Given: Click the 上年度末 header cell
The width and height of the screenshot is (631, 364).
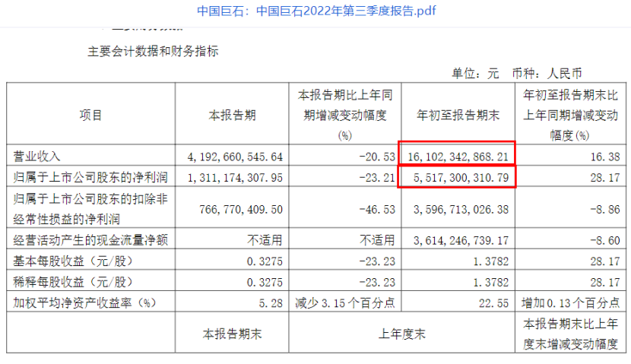Looking at the screenshot, I should click(x=401, y=334).
